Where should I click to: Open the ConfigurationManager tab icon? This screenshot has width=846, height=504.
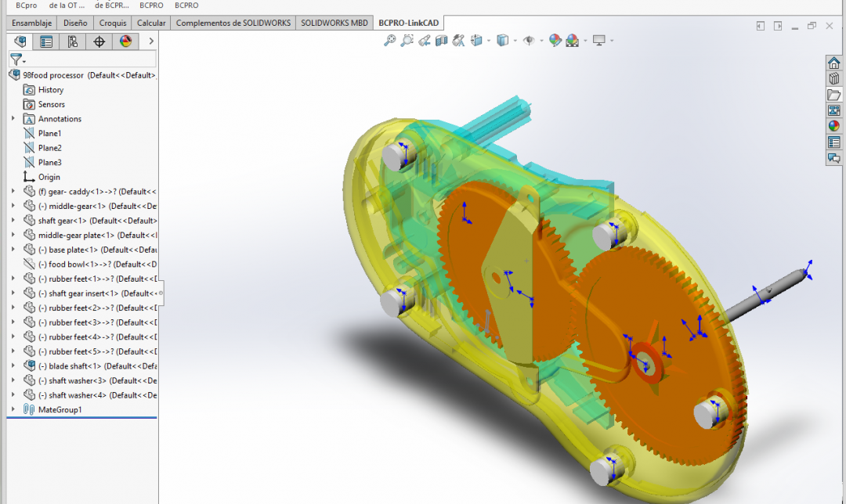point(73,41)
